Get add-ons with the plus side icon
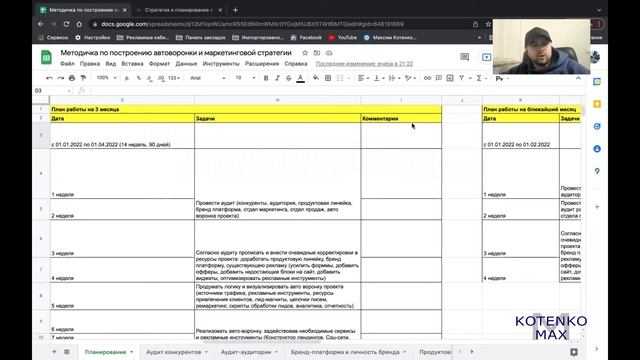Image resolution: width=640 pixels, height=360 pixels. pos(597,207)
